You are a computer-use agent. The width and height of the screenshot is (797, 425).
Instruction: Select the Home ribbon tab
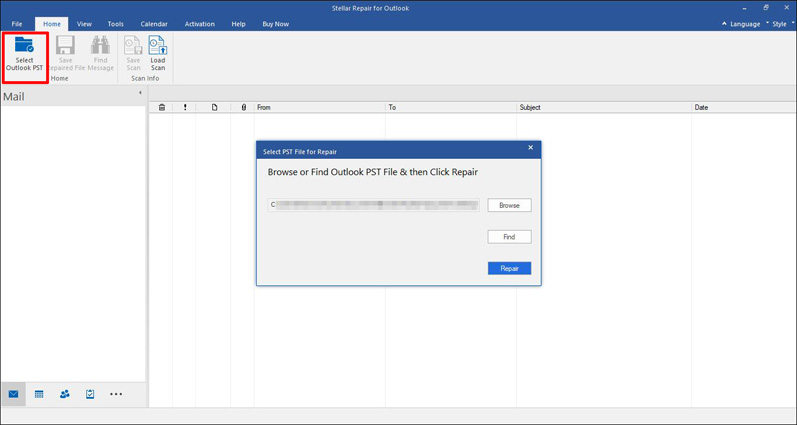point(51,24)
